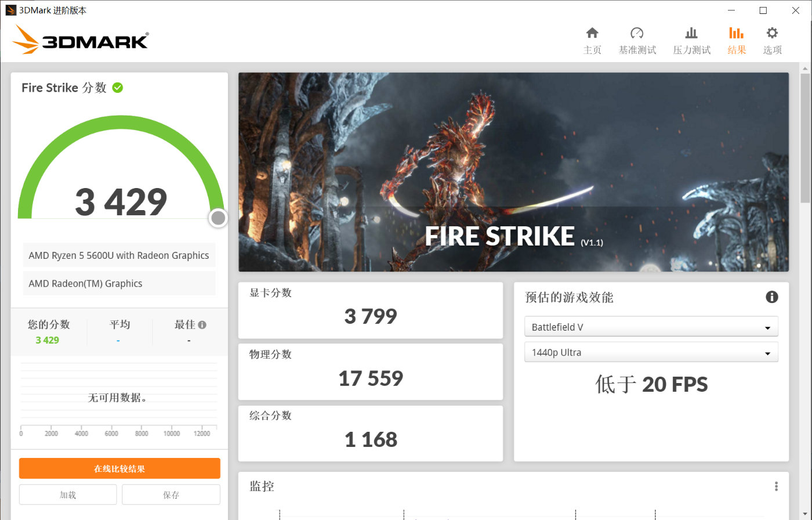Click the 保存 save button
The image size is (812, 520).
[171, 495]
